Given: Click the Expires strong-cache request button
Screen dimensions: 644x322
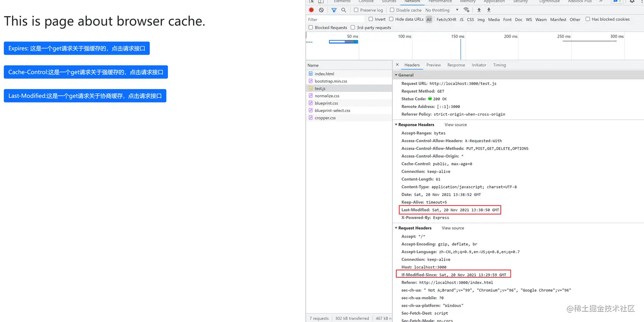Looking at the screenshot, I should point(77,48).
